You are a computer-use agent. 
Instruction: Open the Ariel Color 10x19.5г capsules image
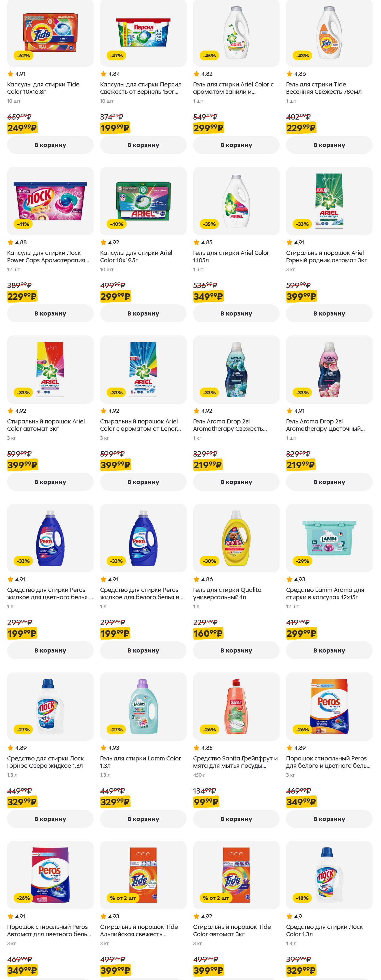click(x=143, y=201)
